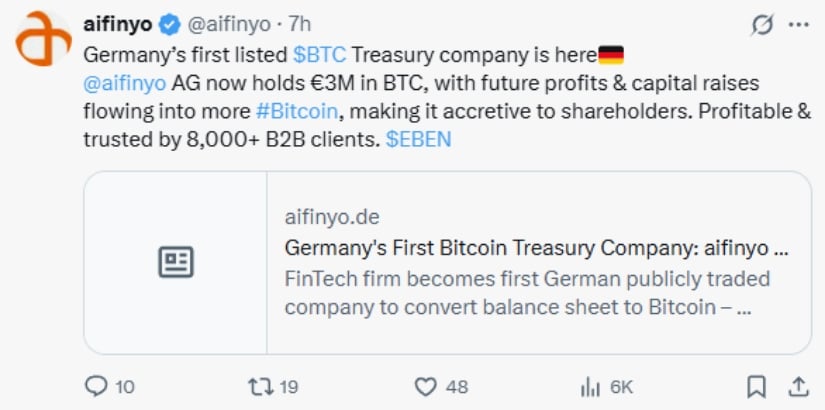Open the Grok explain-post icon
The width and height of the screenshot is (825, 410).
pos(762,23)
